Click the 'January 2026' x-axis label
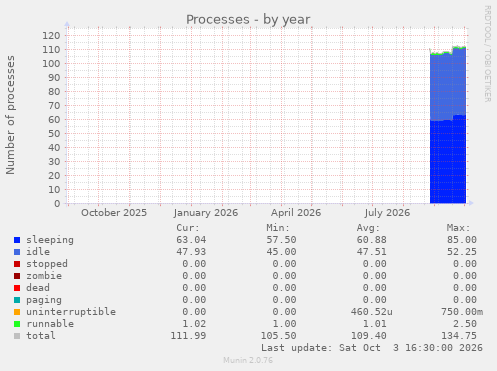 [x=206, y=213]
